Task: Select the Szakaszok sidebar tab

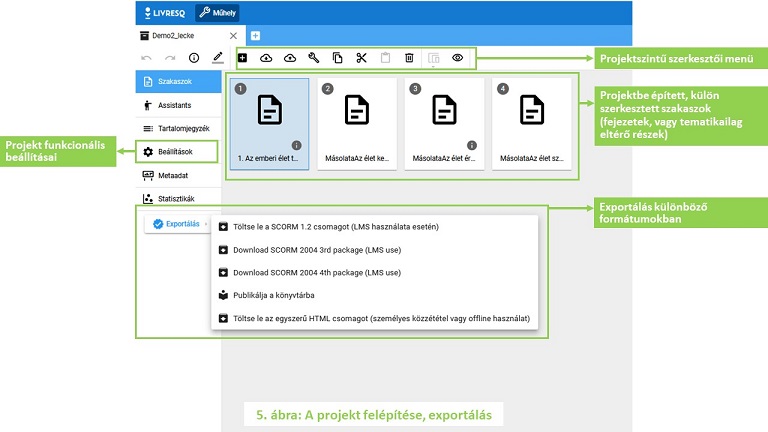Action: pyautogui.click(x=178, y=81)
